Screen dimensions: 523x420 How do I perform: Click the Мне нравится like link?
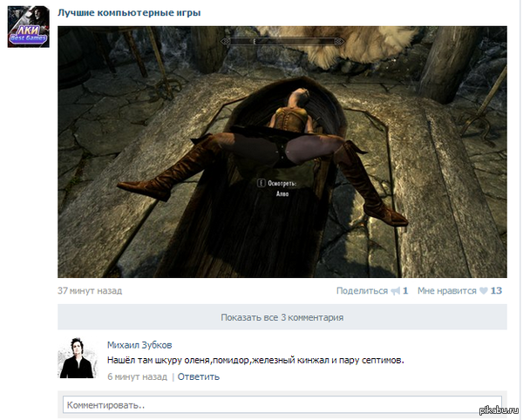447,291
